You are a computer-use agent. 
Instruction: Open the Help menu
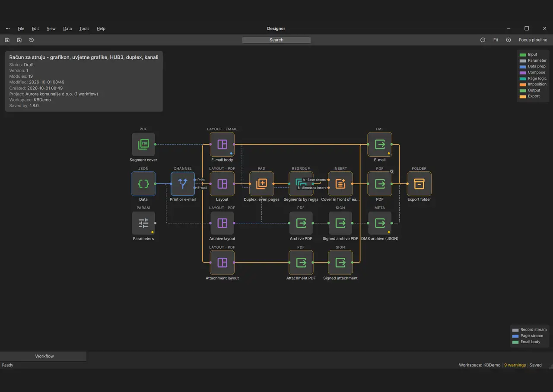101,28
